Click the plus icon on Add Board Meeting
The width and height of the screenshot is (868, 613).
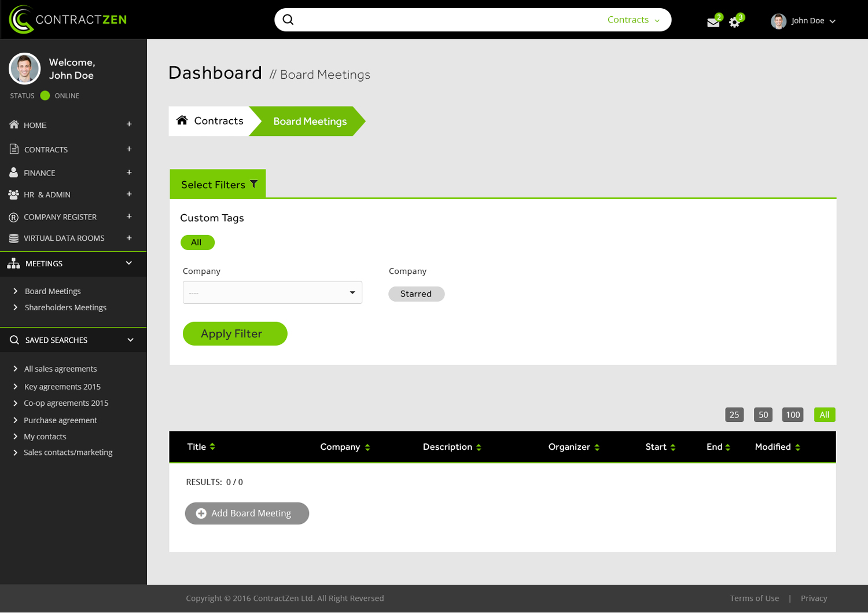coord(201,513)
